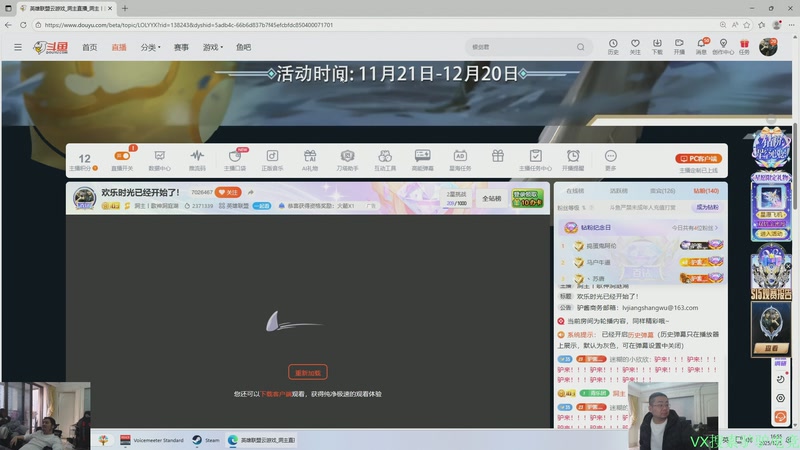800x450 pixels.
Task: Open 星海任务 AD tool
Action: (x=460, y=160)
